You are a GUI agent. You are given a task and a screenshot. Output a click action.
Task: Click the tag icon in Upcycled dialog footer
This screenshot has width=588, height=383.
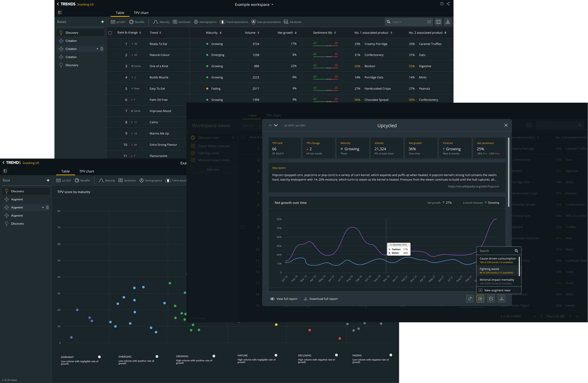470,299
